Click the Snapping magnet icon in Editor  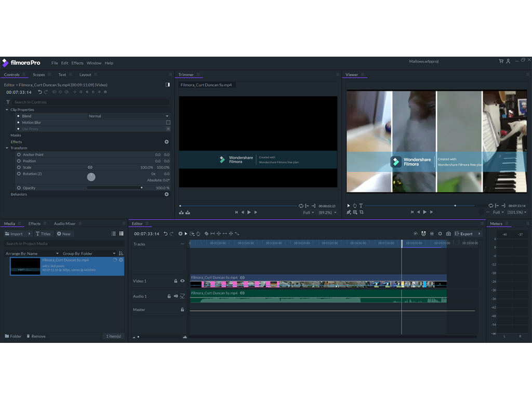coord(423,233)
